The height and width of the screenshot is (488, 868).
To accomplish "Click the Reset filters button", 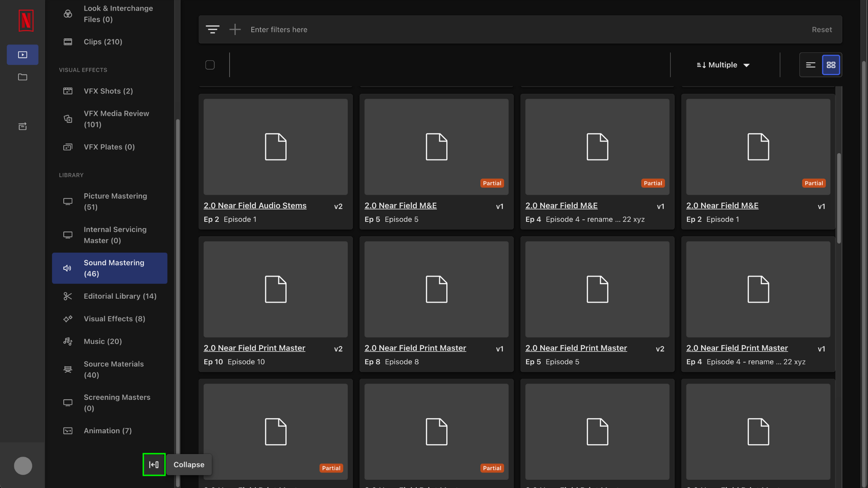I will pyautogui.click(x=821, y=30).
